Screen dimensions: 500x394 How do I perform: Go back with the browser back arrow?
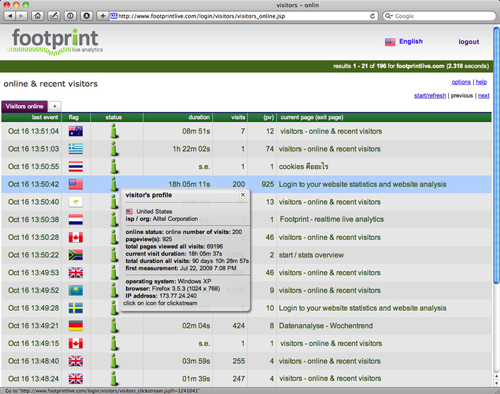pos(10,16)
